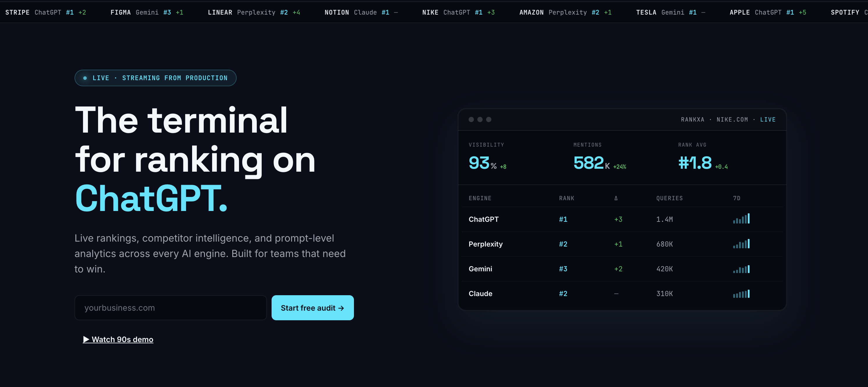
Task: Click NIKE.COM in the dashboard title bar
Action: [732, 119]
